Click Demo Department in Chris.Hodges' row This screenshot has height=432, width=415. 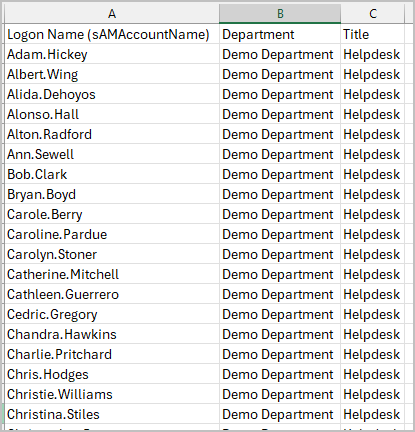[x=280, y=374]
